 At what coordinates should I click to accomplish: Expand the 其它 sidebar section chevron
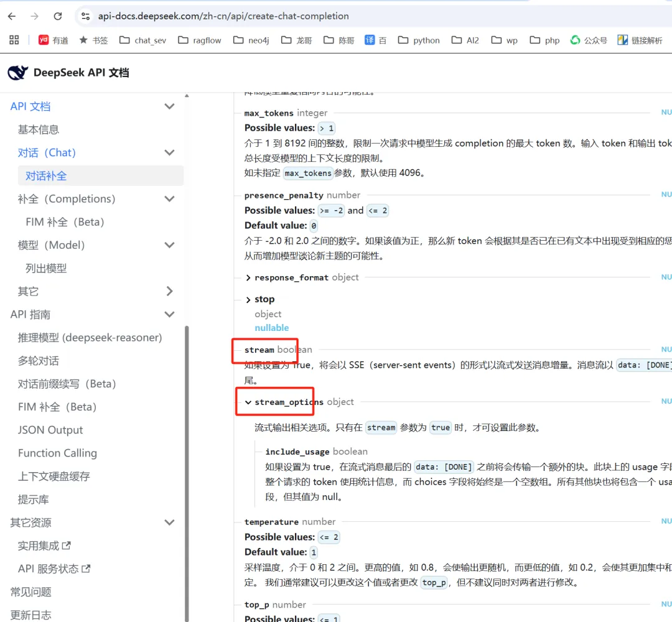170,291
